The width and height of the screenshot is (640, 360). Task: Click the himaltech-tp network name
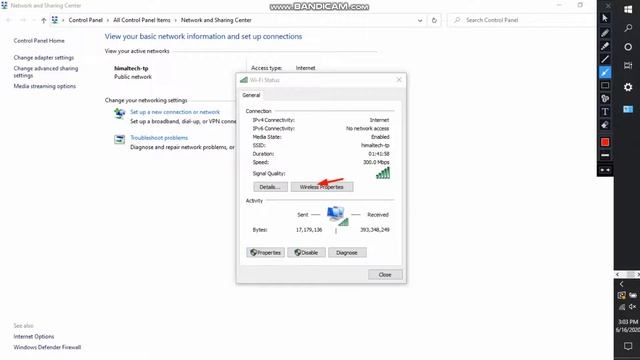coord(131,68)
